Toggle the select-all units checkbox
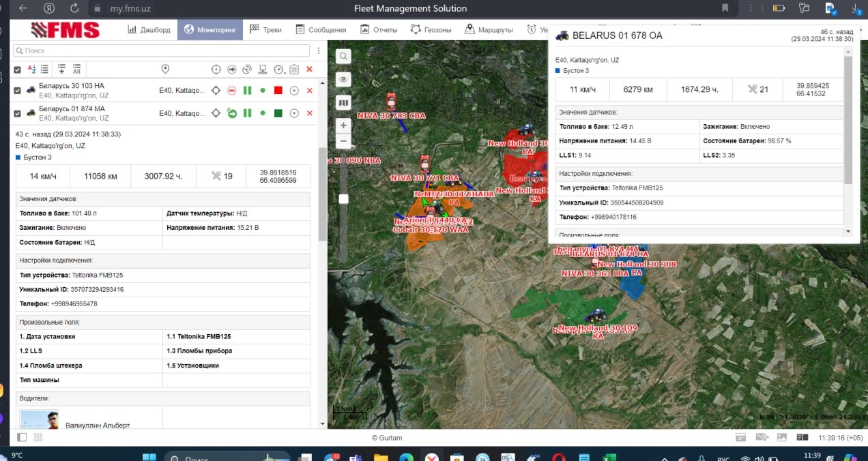868x461 pixels. 18,70
